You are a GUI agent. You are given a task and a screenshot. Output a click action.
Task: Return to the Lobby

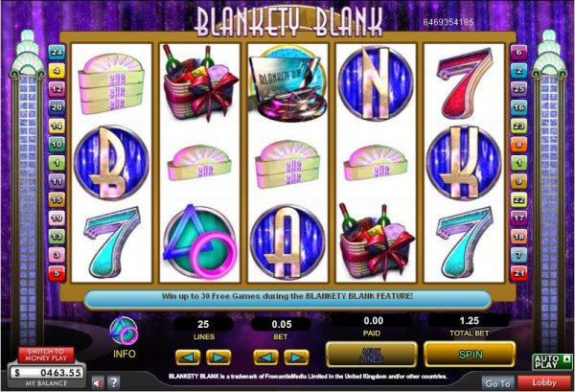pyautogui.click(x=544, y=382)
